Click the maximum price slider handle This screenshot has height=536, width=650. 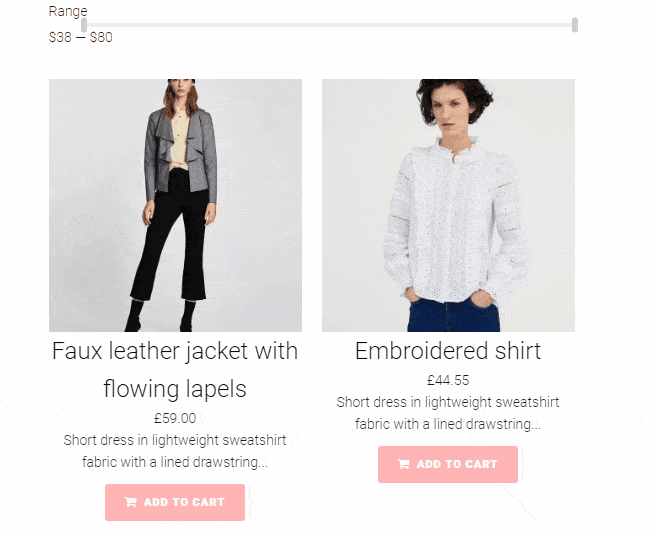pos(575,25)
